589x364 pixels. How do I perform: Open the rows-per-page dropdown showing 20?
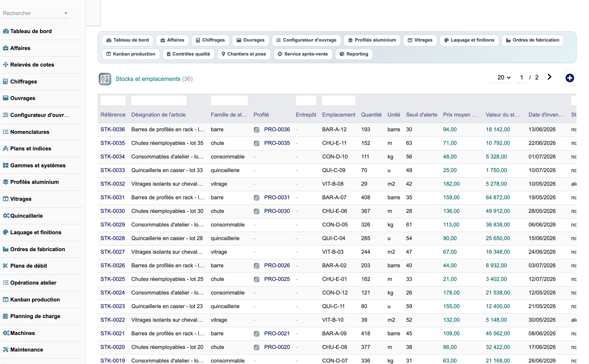[x=504, y=77]
